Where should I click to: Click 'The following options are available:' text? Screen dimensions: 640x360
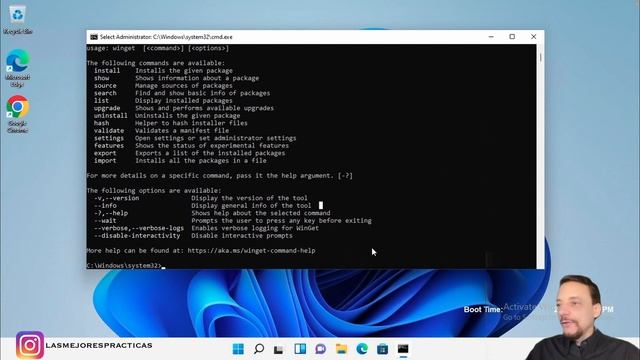154,191
